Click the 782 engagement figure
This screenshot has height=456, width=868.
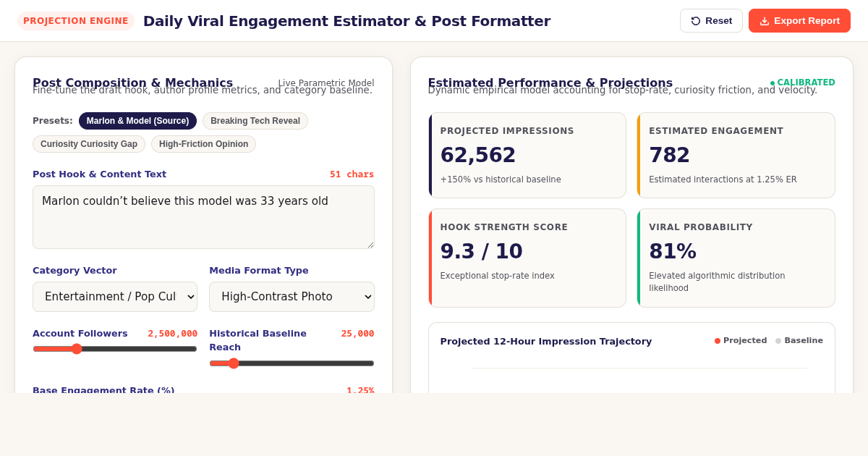(x=669, y=155)
